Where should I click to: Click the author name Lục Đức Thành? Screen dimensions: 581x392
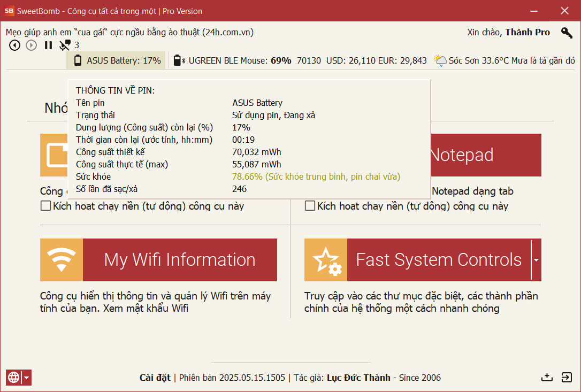pos(358,378)
